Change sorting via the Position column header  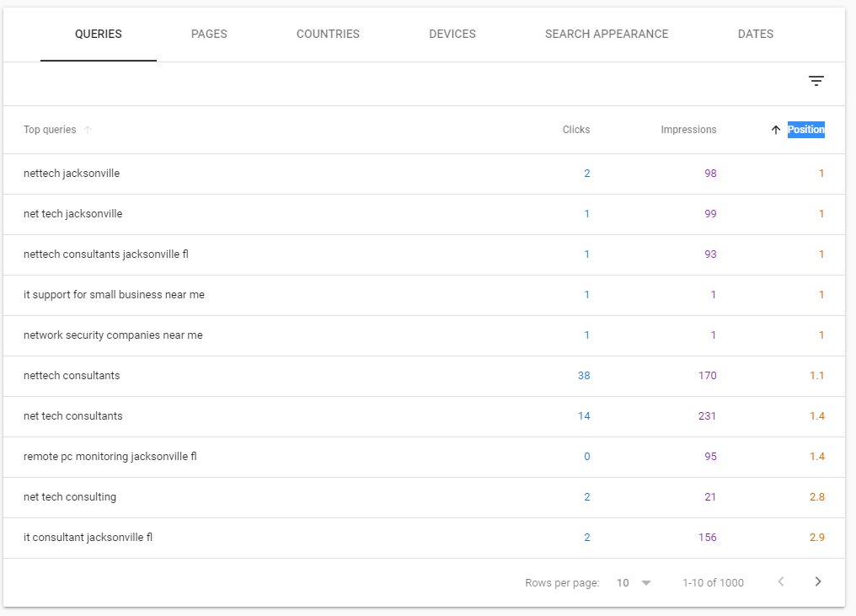[x=805, y=130]
